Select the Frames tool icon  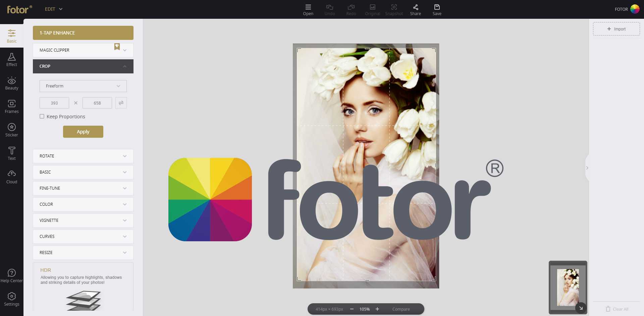pos(12,107)
